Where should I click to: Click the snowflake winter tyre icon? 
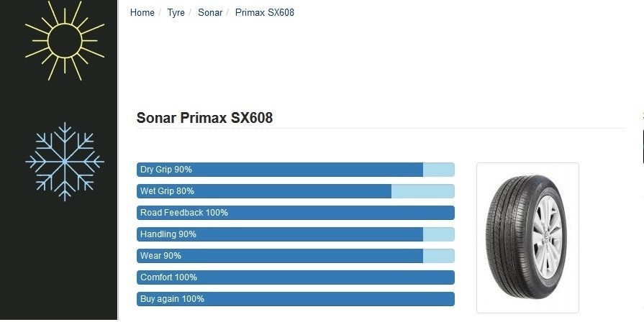[64, 161]
